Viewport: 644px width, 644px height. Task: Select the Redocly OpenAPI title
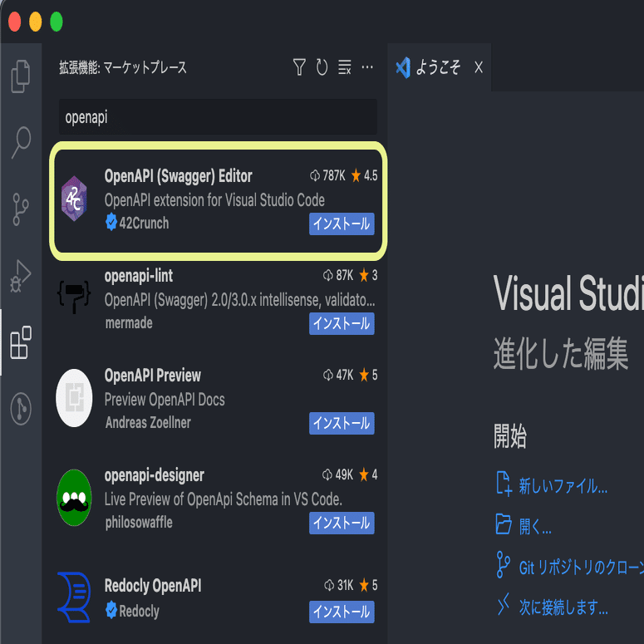pos(153,586)
